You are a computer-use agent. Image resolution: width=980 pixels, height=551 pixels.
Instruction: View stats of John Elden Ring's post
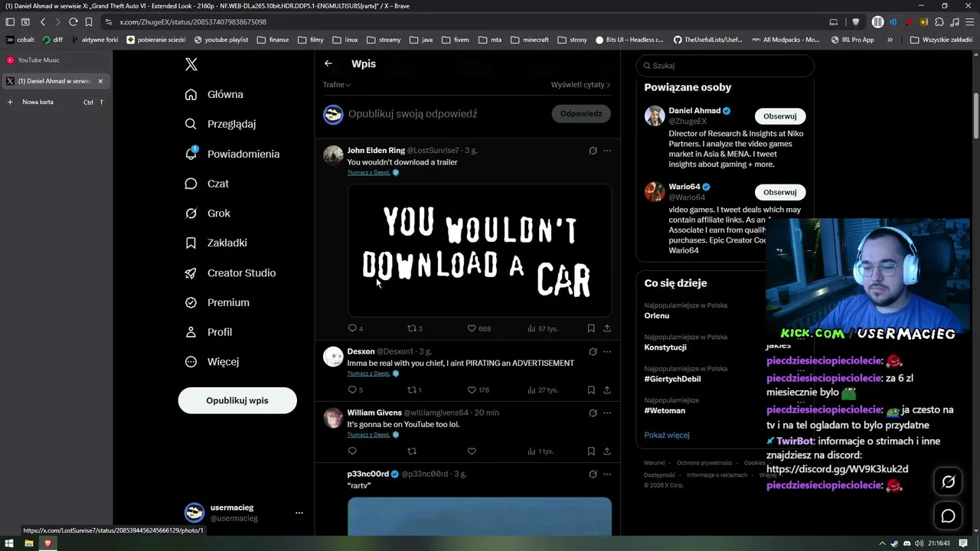pos(542,328)
